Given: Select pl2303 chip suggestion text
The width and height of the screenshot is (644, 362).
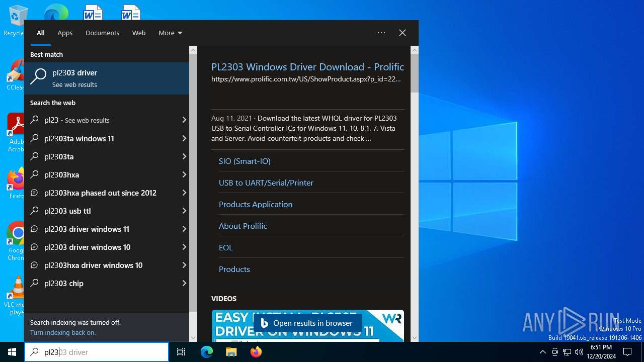Looking at the screenshot, I should (x=64, y=283).
